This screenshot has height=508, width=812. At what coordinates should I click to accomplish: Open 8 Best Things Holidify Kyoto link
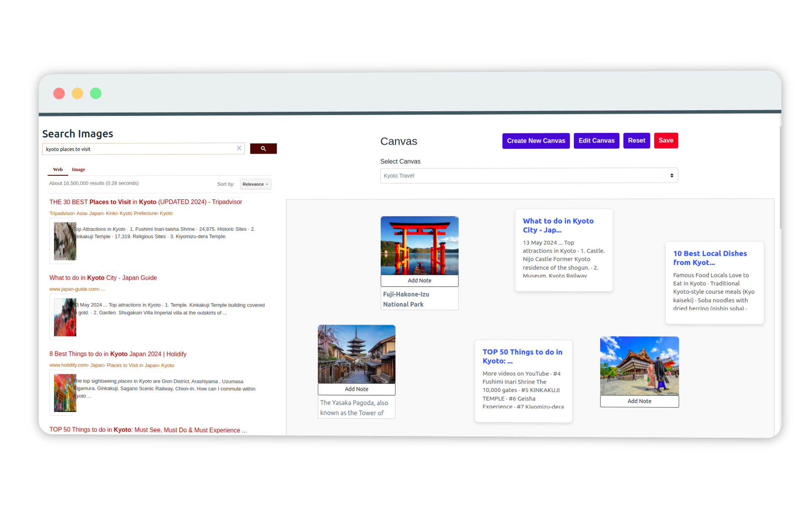pyautogui.click(x=117, y=353)
